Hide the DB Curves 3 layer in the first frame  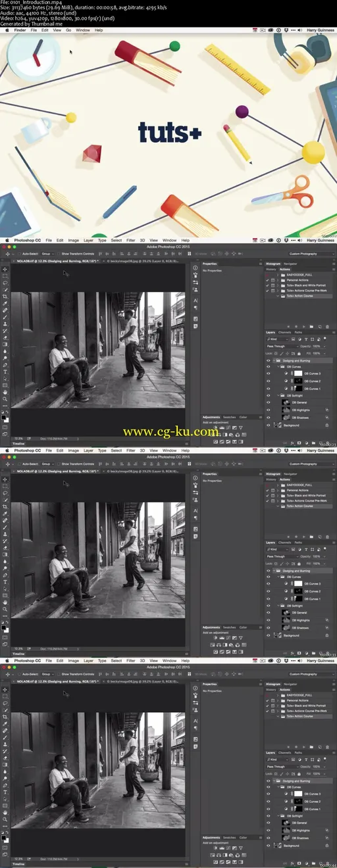[269, 374]
